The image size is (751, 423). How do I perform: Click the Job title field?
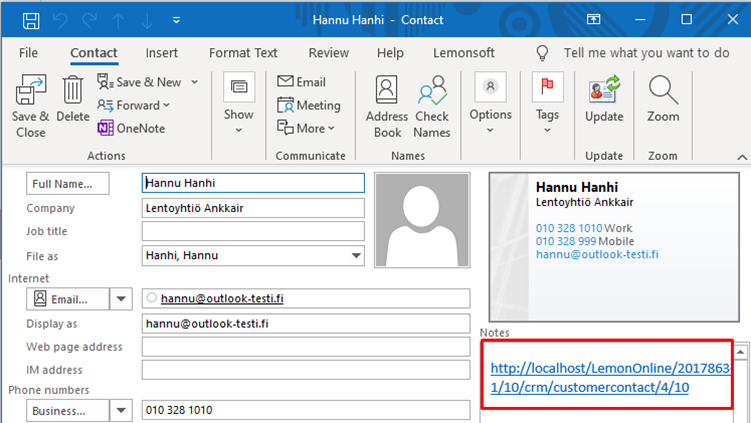click(253, 231)
